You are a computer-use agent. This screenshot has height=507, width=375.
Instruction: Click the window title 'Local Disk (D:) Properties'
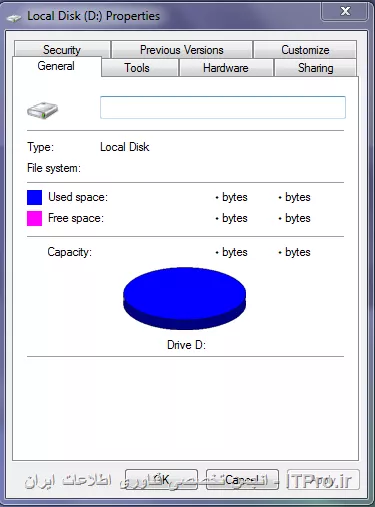point(94,16)
